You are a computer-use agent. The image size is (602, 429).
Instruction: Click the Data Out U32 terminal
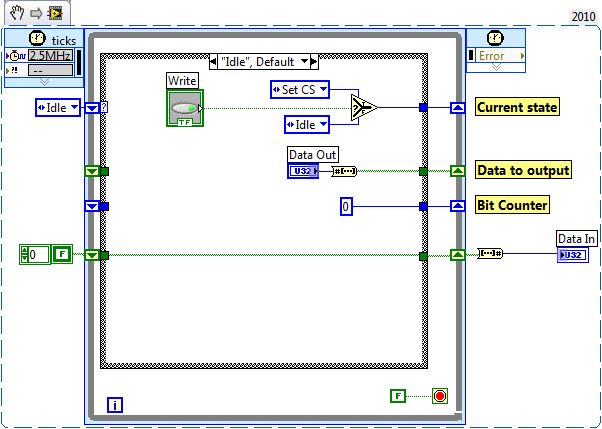303,171
